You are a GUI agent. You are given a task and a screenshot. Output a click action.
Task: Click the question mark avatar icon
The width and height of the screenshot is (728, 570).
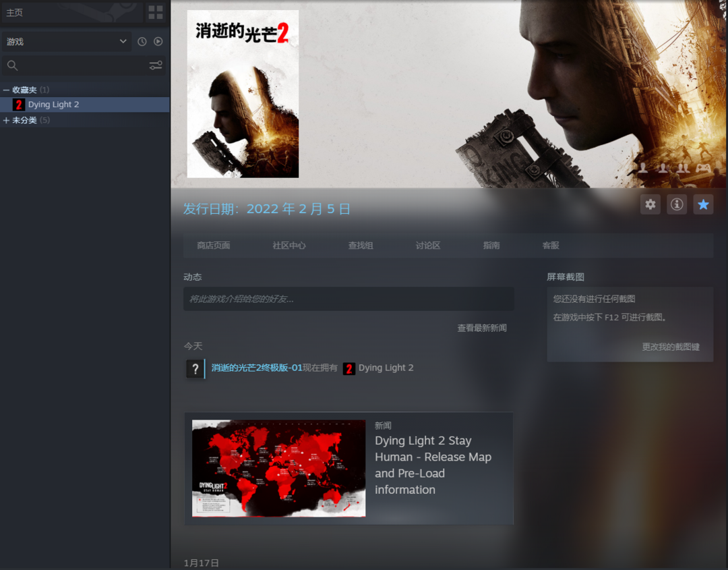pos(195,369)
